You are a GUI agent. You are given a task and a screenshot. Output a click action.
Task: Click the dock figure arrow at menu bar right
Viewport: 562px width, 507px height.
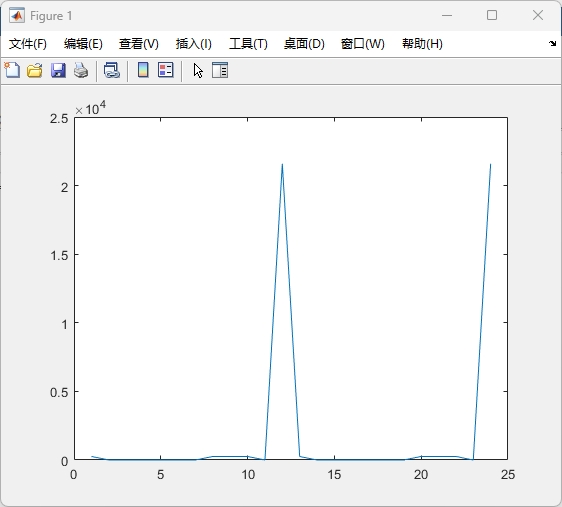[552, 43]
